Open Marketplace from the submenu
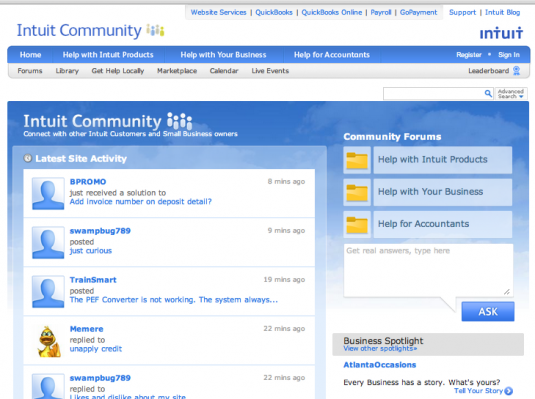This screenshot has width=535, height=399. click(x=177, y=71)
